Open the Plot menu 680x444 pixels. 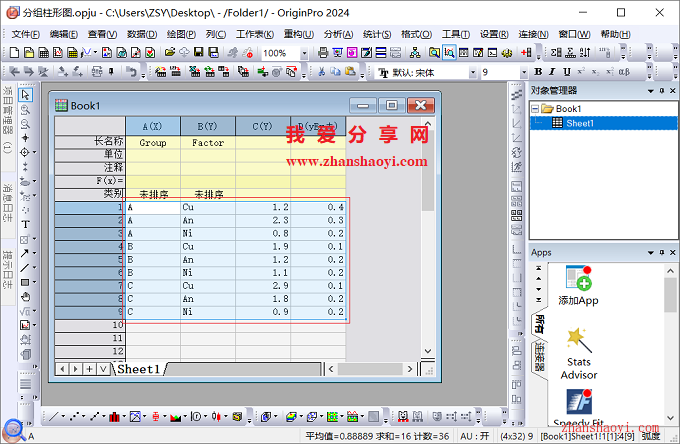pyautogui.click(x=181, y=34)
